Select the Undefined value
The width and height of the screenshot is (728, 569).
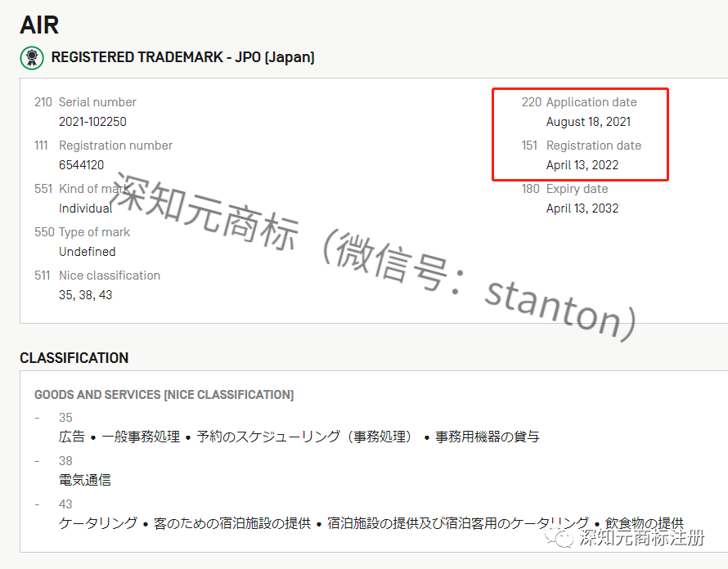click(88, 252)
